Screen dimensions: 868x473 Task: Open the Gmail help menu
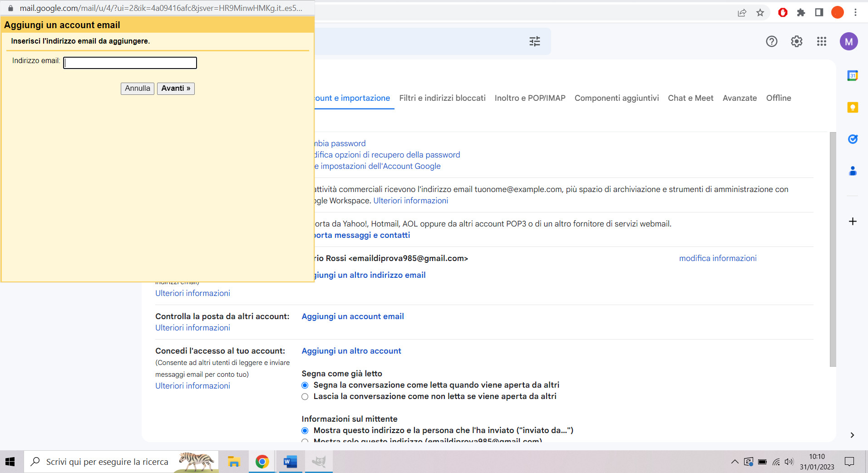771,41
